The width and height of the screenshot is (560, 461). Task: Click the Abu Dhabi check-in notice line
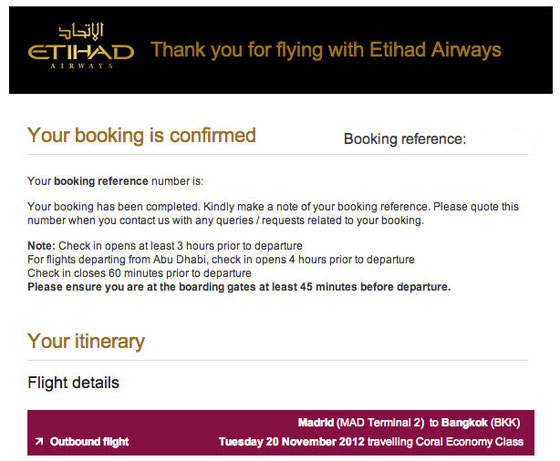(221, 259)
